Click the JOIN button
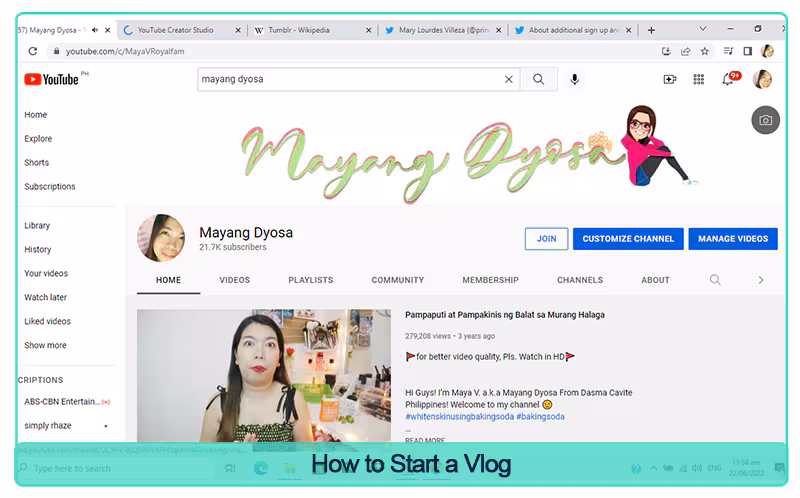The image size is (800, 498). point(546,238)
